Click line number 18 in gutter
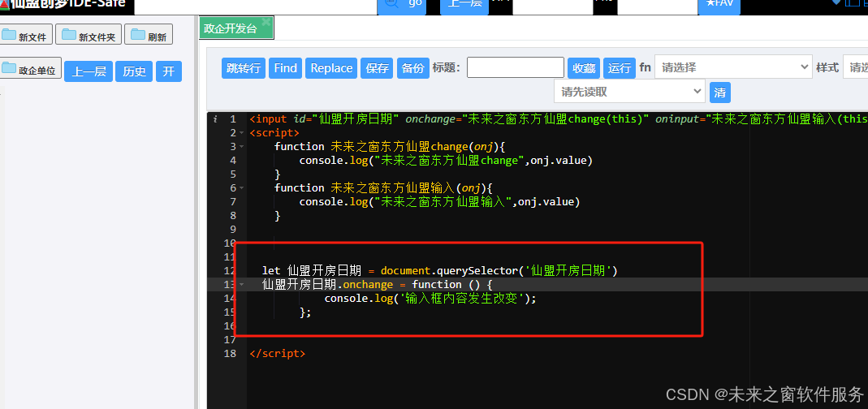Image resolution: width=868 pixels, height=409 pixels. tap(230, 354)
